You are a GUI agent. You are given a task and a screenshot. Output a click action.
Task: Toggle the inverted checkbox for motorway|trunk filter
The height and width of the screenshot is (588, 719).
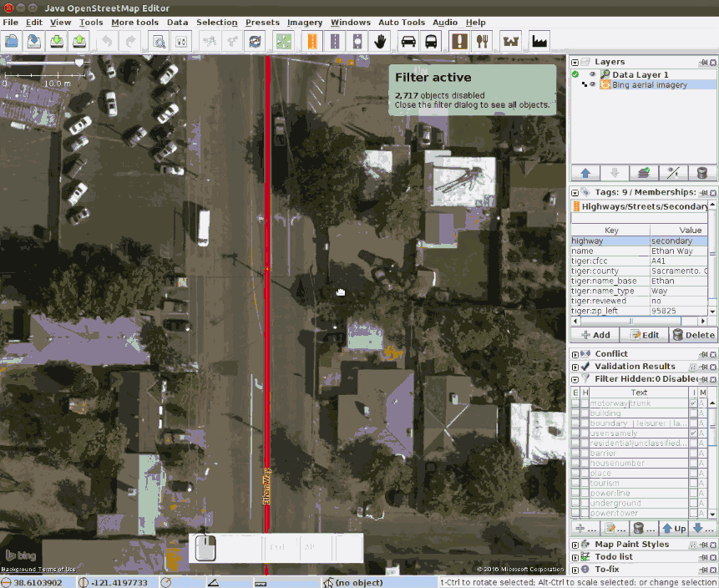[x=694, y=403]
